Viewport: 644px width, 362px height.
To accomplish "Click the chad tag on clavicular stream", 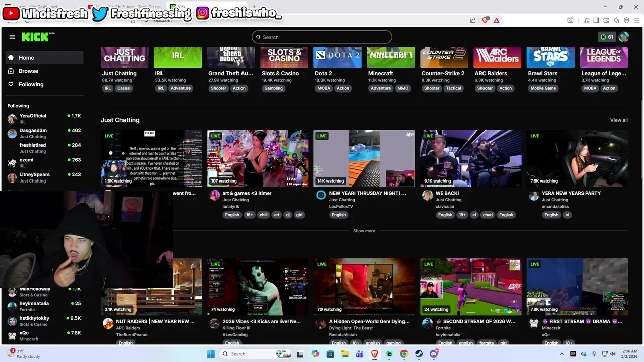I will [x=488, y=215].
